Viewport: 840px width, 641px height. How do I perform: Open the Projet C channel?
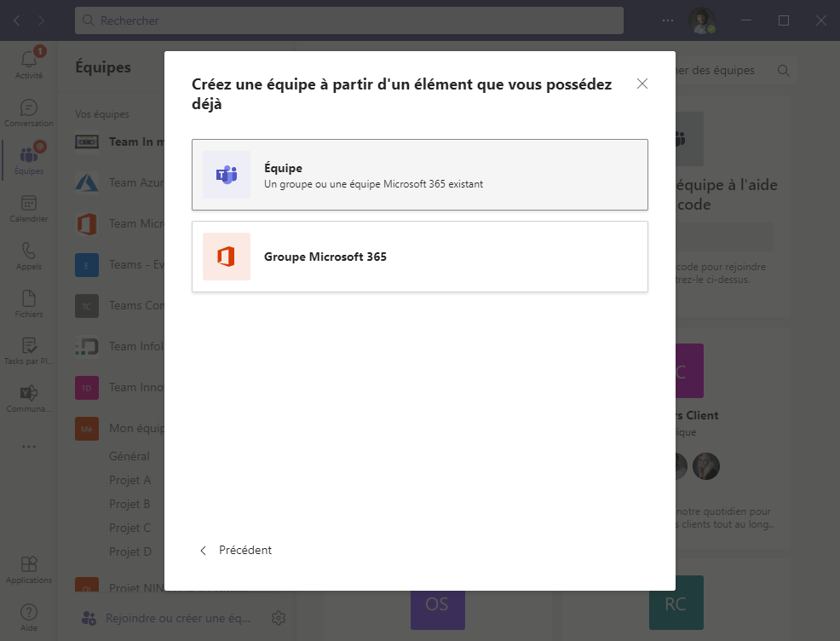click(129, 528)
